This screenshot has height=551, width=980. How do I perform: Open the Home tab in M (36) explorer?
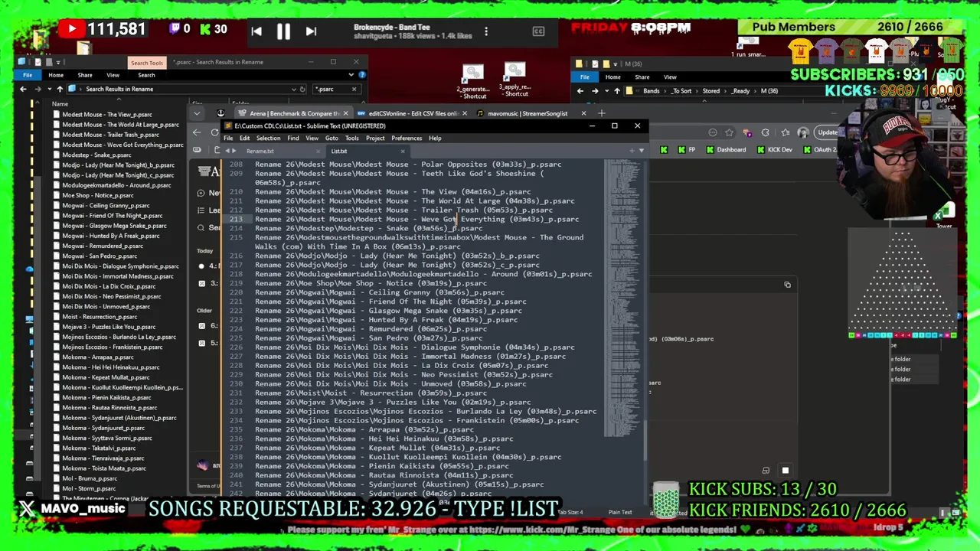613,77
